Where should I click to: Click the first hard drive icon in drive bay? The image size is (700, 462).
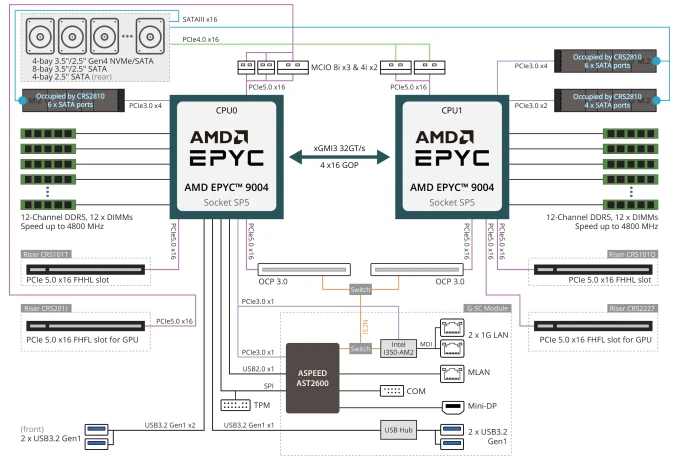tap(40, 36)
